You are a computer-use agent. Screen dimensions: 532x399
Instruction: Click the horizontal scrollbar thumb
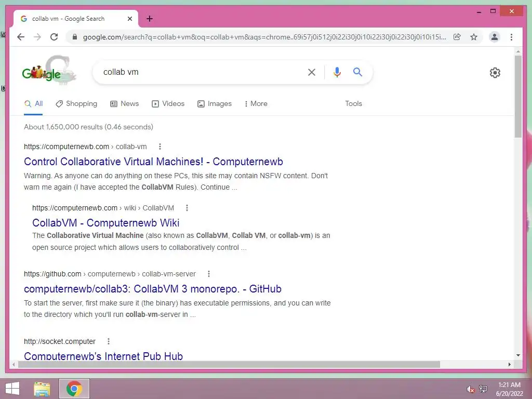[229, 364]
